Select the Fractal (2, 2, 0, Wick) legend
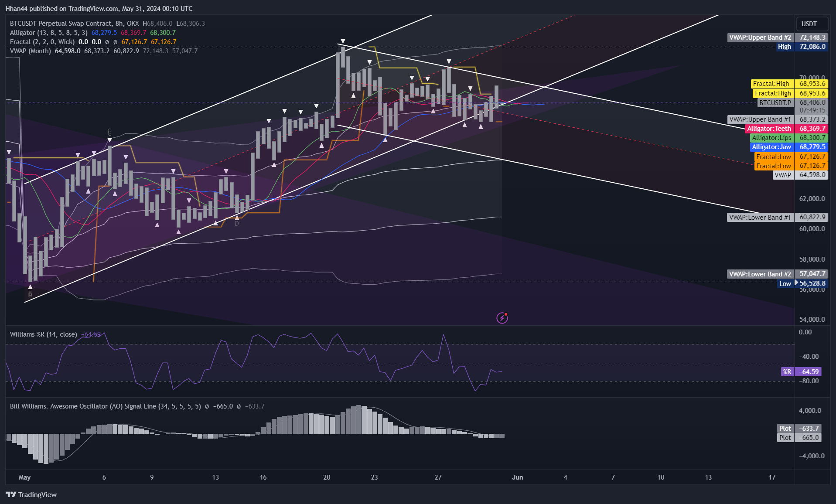The width and height of the screenshot is (836, 504). tap(42, 42)
